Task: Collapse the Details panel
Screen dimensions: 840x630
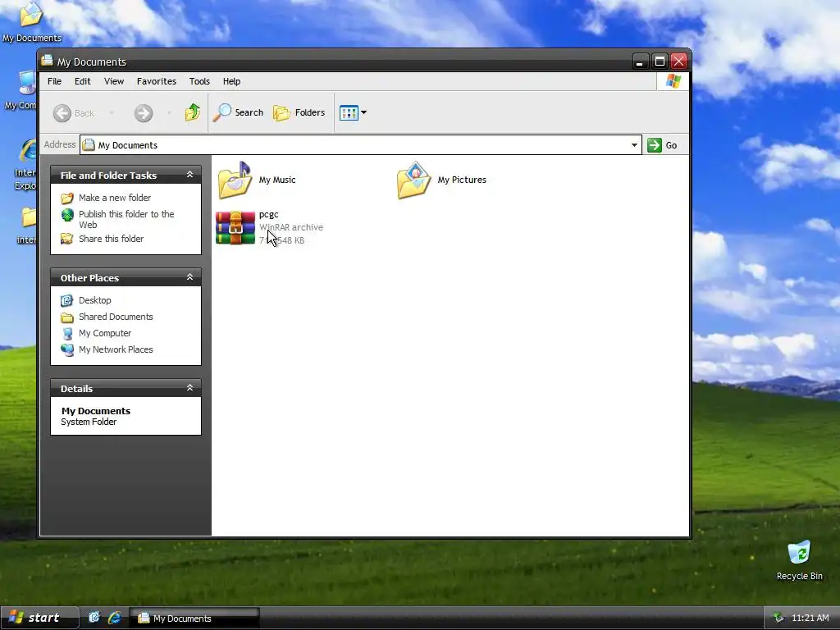Action: point(189,387)
